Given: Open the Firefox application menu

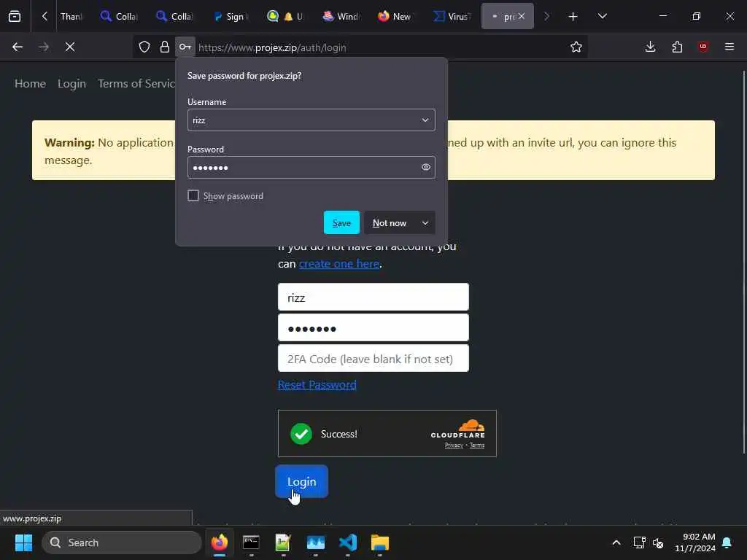Looking at the screenshot, I should [x=729, y=47].
